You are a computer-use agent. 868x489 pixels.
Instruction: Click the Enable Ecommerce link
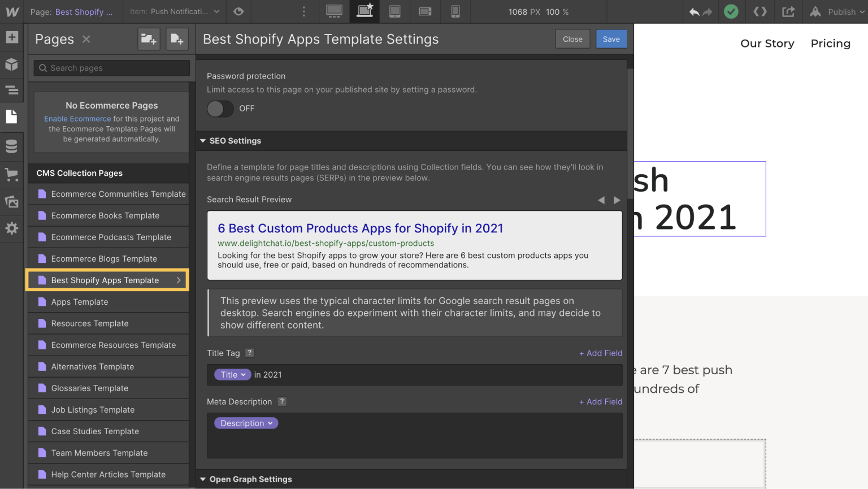(x=77, y=119)
